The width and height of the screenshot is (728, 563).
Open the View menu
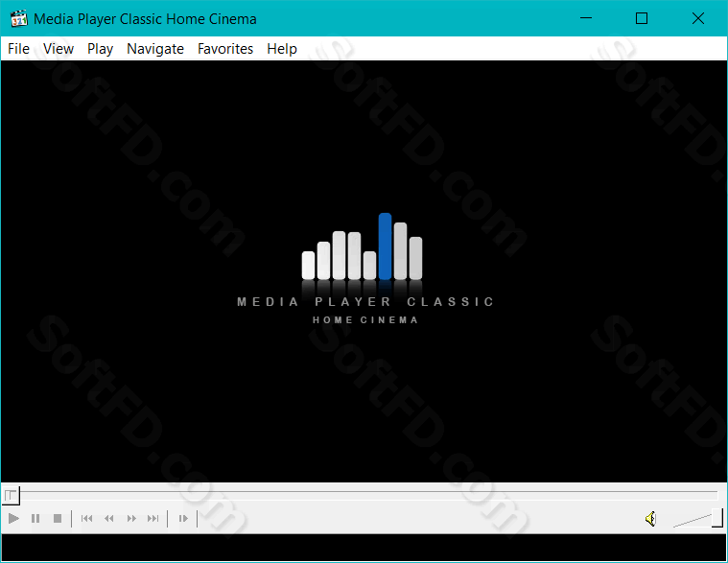(59, 49)
